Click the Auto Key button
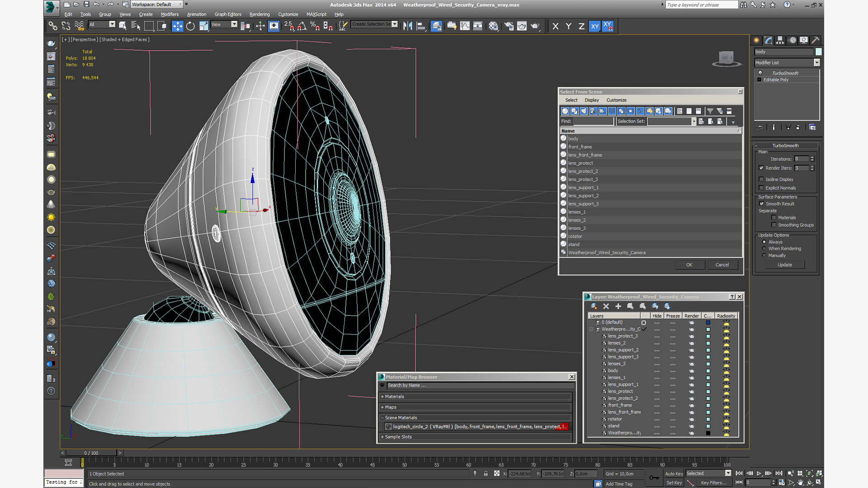The image size is (868, 488). click(x=674, y=474)
